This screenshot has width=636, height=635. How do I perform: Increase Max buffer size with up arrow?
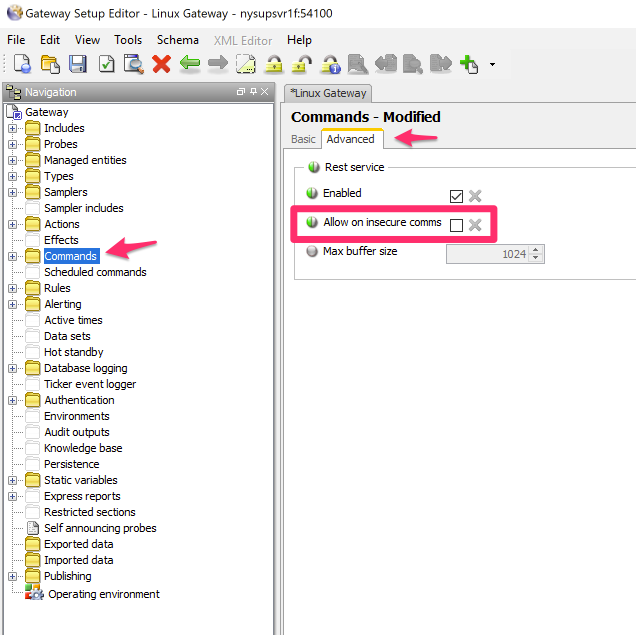[x=538, y=250]
